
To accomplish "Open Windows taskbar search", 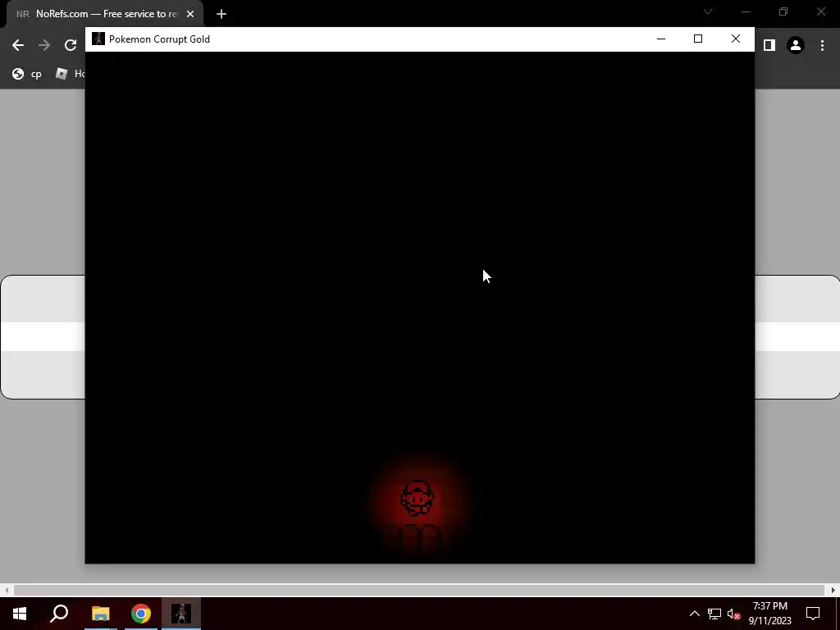I will (x=59, y=614).
